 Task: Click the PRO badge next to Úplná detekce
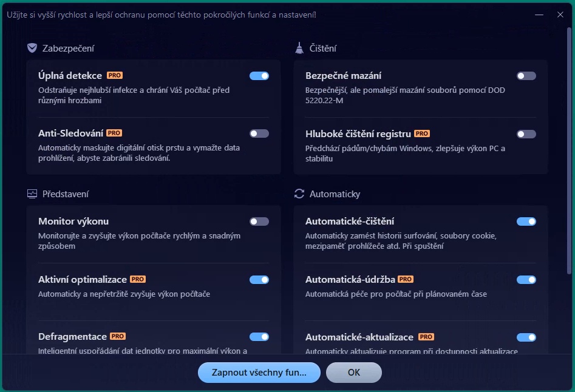[115, 76]
